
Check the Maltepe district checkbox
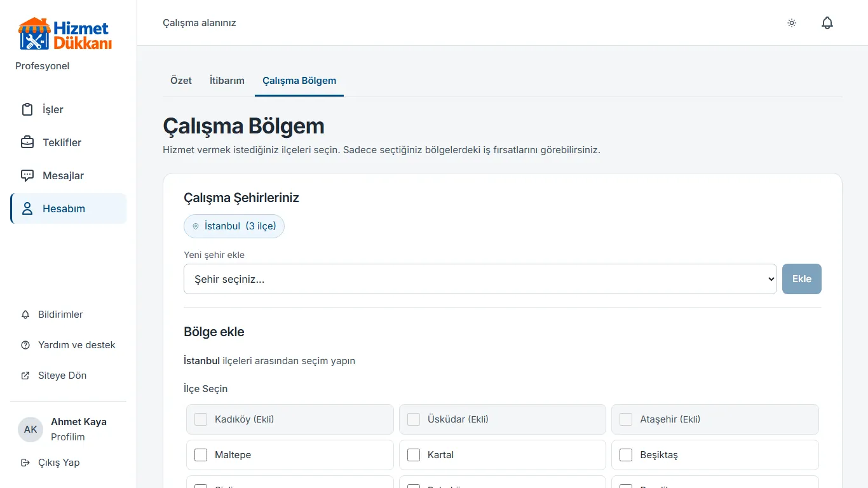(201, 455)
